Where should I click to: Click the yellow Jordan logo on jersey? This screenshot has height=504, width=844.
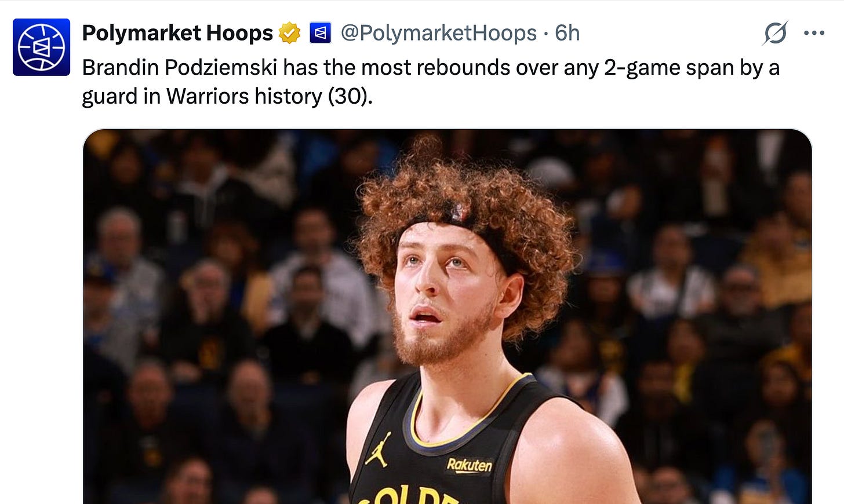click(377, 450)
